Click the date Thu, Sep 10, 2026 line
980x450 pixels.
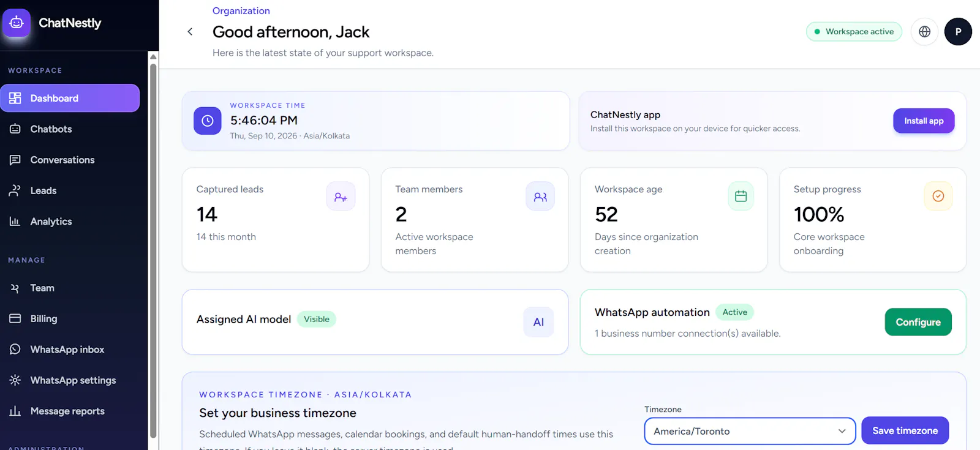(x=290, y=136)
